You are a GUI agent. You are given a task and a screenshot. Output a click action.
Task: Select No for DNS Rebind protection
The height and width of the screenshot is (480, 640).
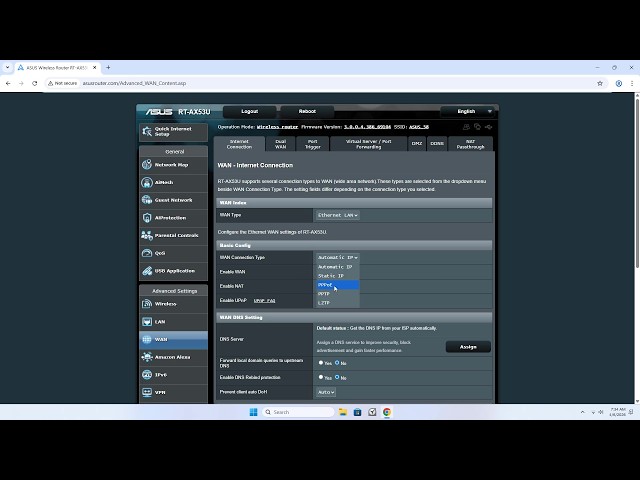[337, 378]
